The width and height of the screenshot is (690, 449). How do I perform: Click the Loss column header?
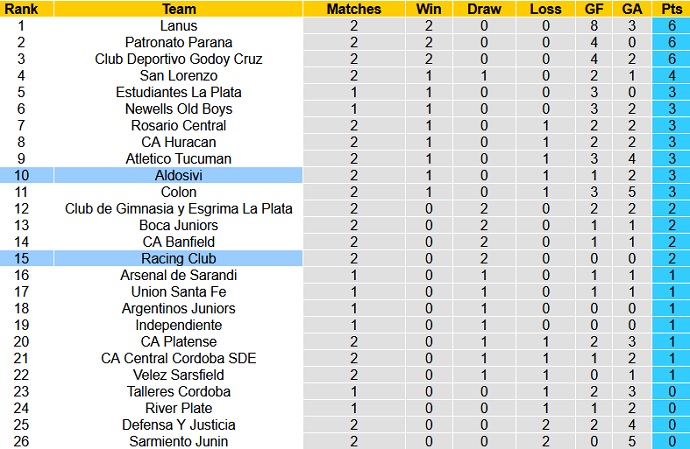[x=546, y=9]
